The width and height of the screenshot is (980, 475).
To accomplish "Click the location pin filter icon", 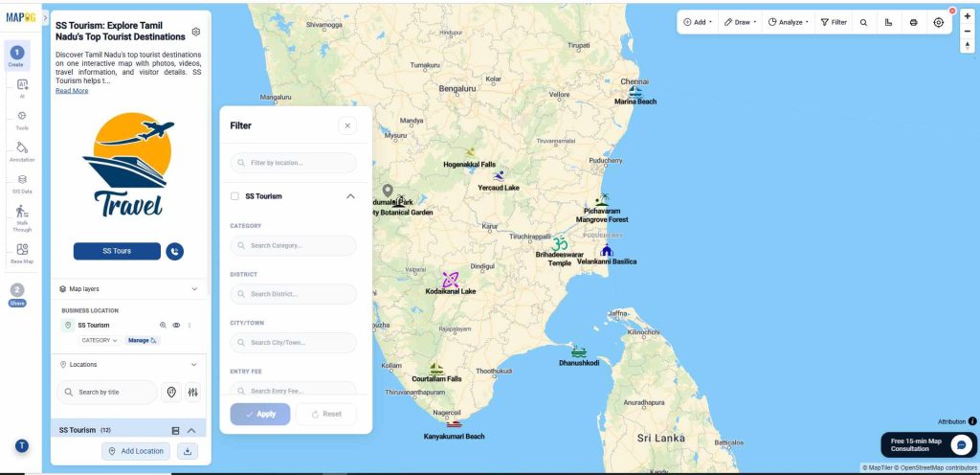I will (x=172, y=392).
